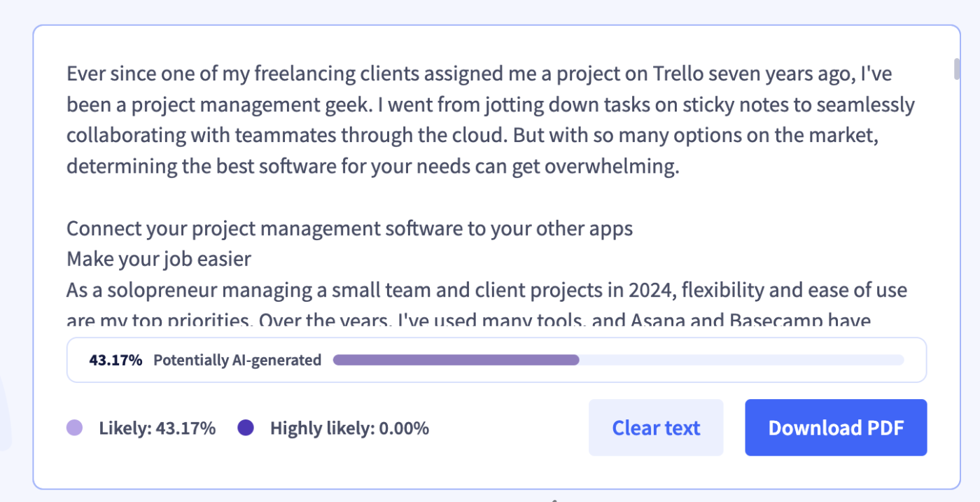Click the Clear text button
This screenshot has width=980, height=502.
coord(655,428)
